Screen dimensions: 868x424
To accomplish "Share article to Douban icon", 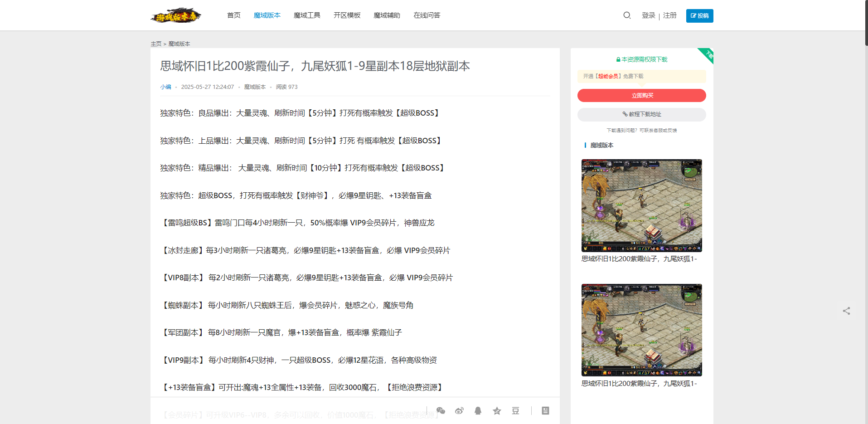I will tap(515, 411).
